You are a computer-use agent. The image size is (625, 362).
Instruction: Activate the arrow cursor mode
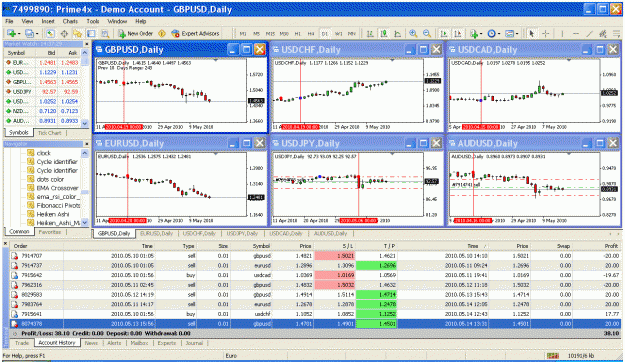(x=531, y=34)
